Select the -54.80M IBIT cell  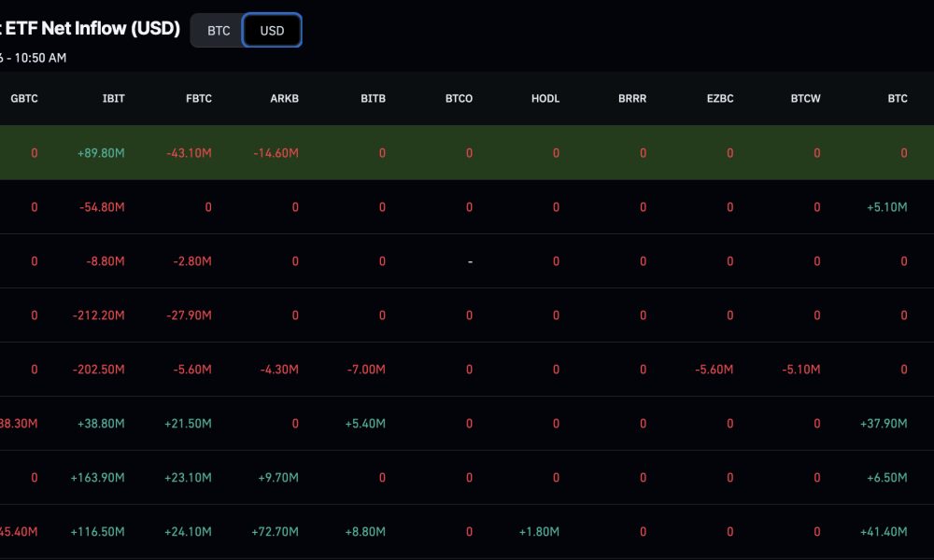[102, 207]
